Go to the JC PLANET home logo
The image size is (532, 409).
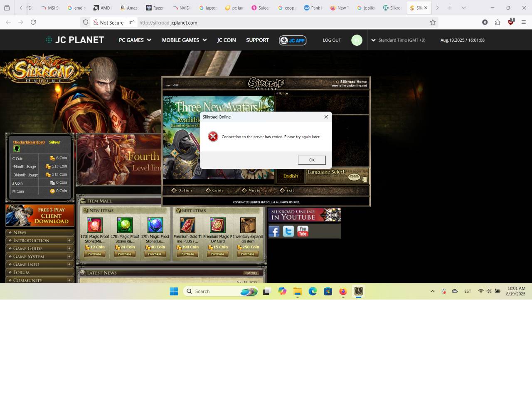click(x=75, y=40)
